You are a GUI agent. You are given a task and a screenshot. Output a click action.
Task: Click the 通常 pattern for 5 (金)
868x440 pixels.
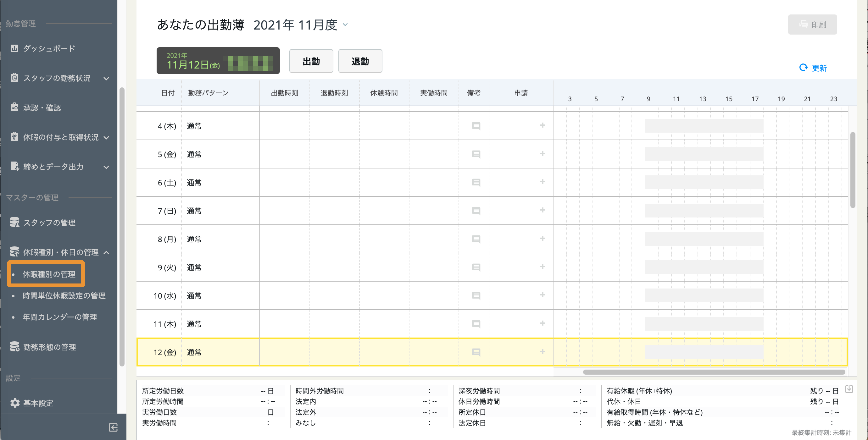click(x=194, y=154)
